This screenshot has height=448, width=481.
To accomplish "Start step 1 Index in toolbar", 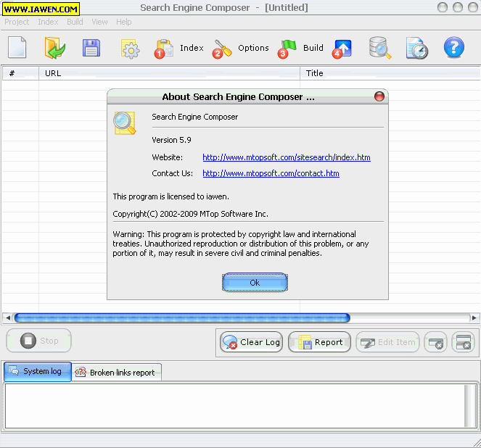I will pyautogui.click(x=179, y=49).
